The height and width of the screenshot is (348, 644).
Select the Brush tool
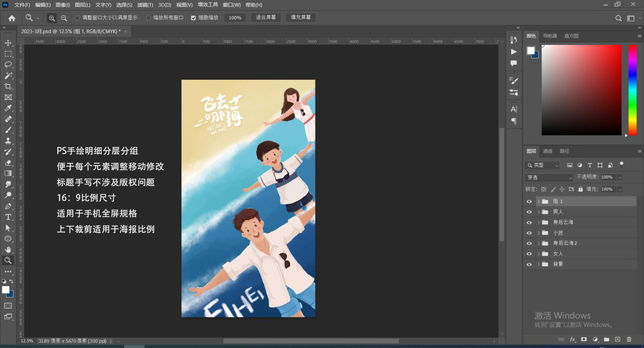pos(8,129)
